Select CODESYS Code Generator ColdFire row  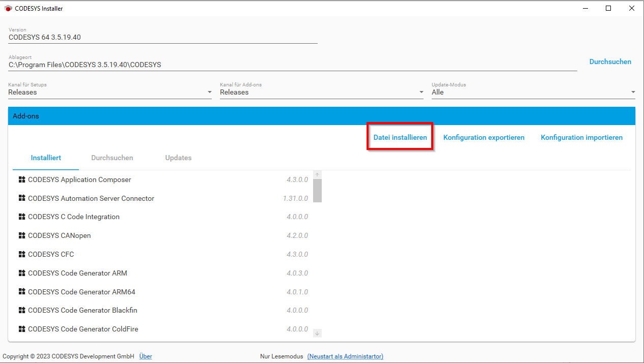[x=163, y=329]
